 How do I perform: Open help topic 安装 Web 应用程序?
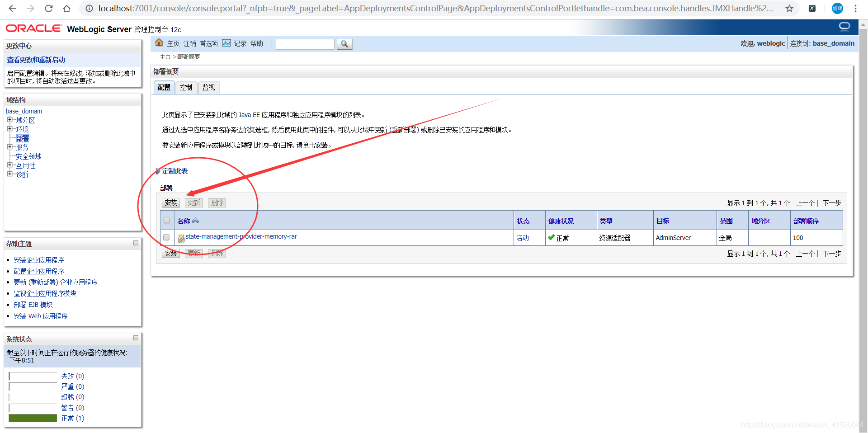[x=41, y=316]
